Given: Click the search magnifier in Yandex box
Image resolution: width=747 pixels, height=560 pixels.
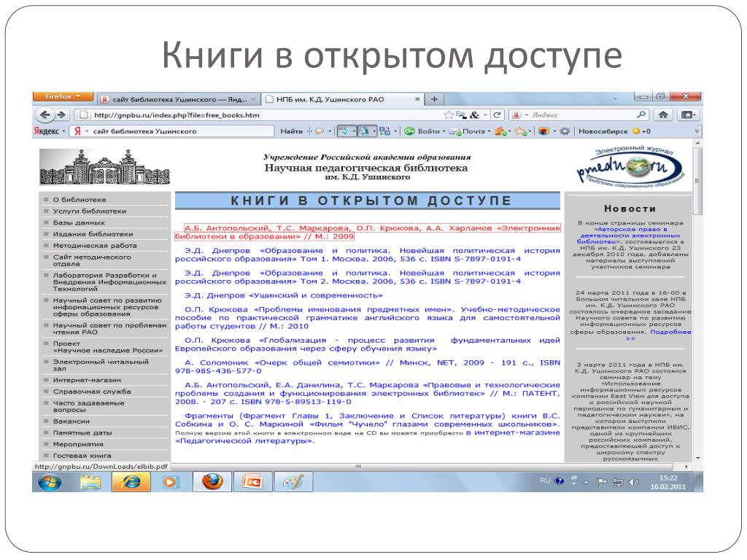Looking at the screenshot, I should [641, 114].
